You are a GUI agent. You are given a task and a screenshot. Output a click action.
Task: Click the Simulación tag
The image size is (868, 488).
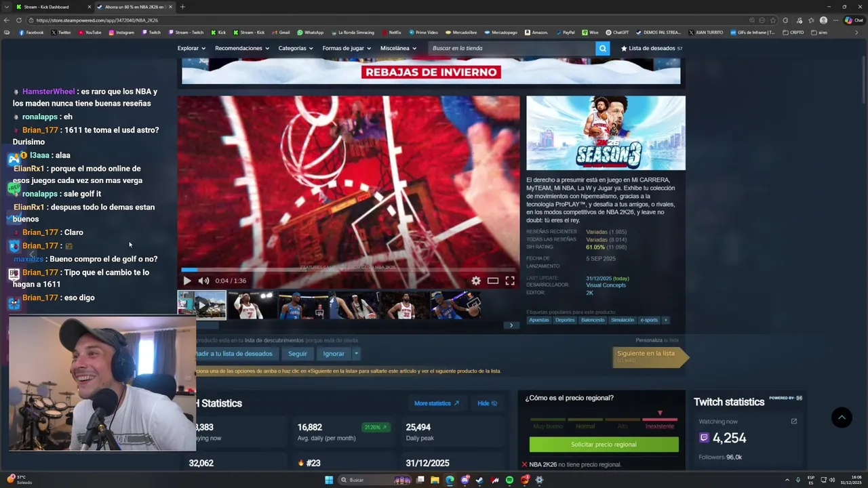click(x=623, y=320)
